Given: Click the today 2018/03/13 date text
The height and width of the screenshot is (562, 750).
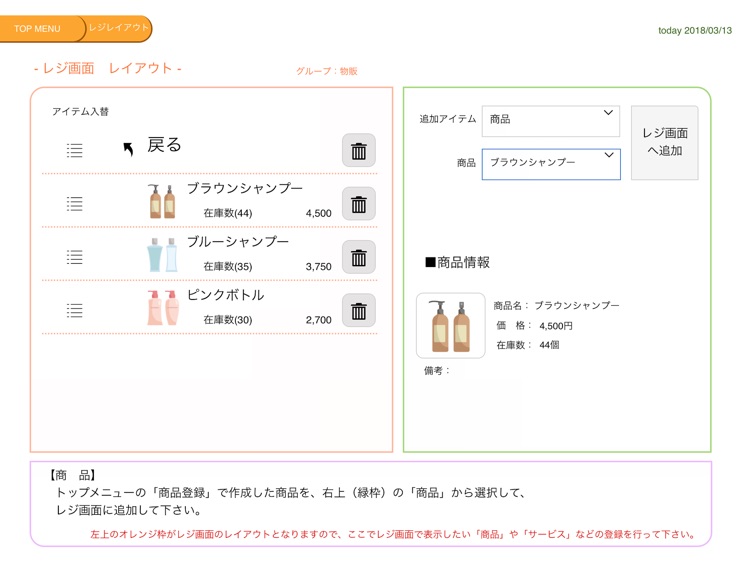Looking at the screenshot, I should click(x=695, y=31).
